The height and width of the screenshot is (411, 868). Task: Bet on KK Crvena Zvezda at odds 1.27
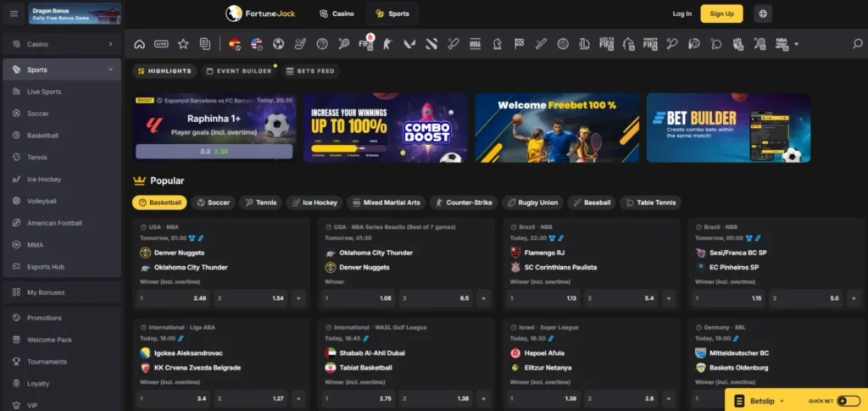coord(251,398)
